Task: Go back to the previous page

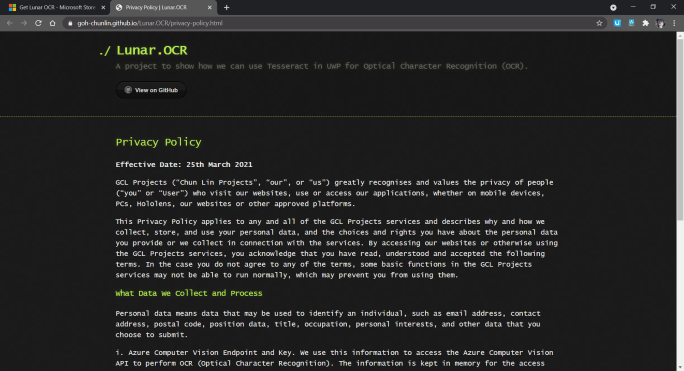Action: (x=10, y=23)
